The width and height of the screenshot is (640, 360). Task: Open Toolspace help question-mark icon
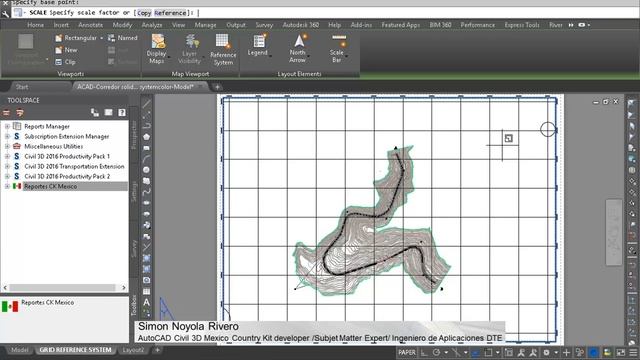click(x=122, y=113)
